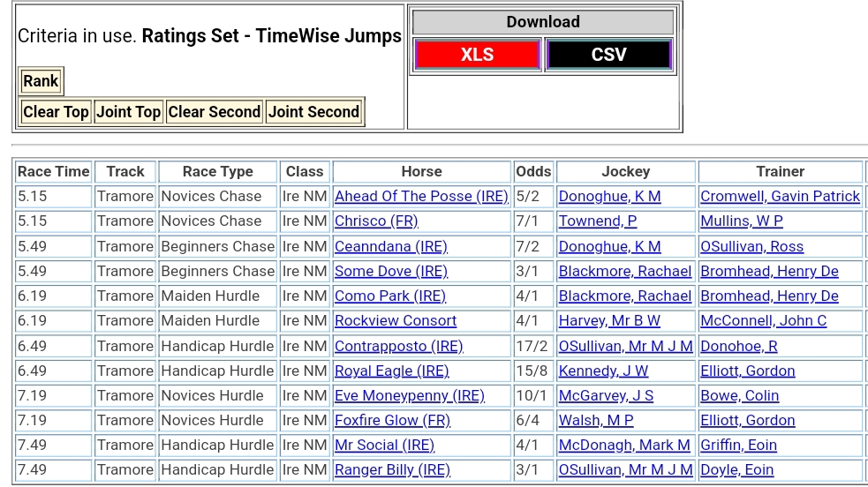
Task: Download ratings as XLS file
Action: point(477,55)
